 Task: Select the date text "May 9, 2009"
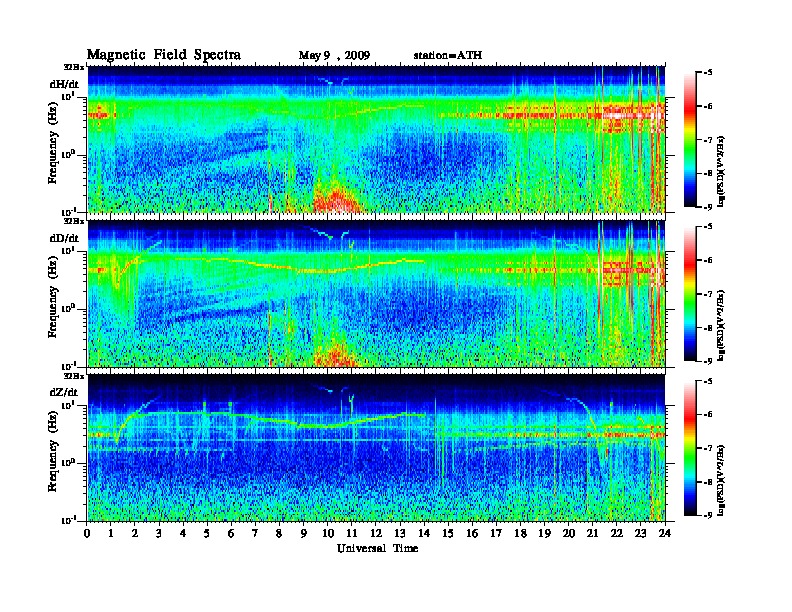(x=334, y=56)
